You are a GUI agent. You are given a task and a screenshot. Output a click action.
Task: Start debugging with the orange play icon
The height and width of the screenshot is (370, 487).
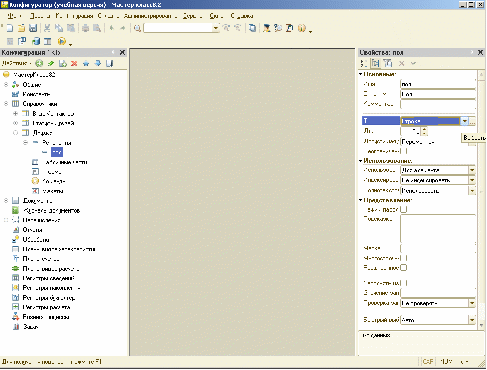[61, 41]
